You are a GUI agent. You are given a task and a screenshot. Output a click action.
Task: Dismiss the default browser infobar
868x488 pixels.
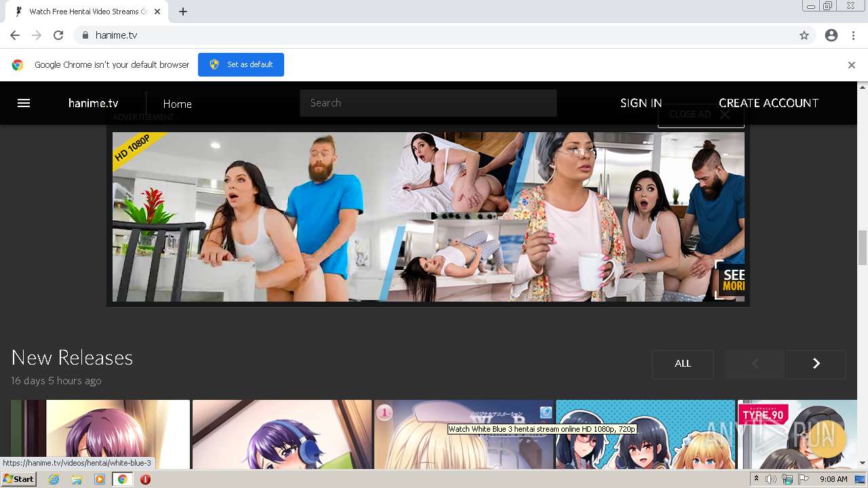[852, 65]
